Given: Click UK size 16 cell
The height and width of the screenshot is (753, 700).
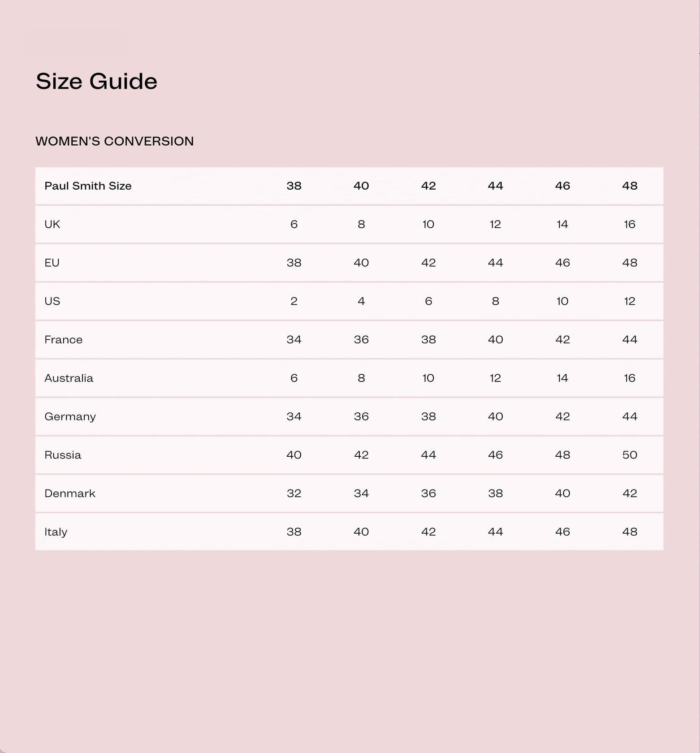Looking at the screenshot, I should click(x=630, y=224).
